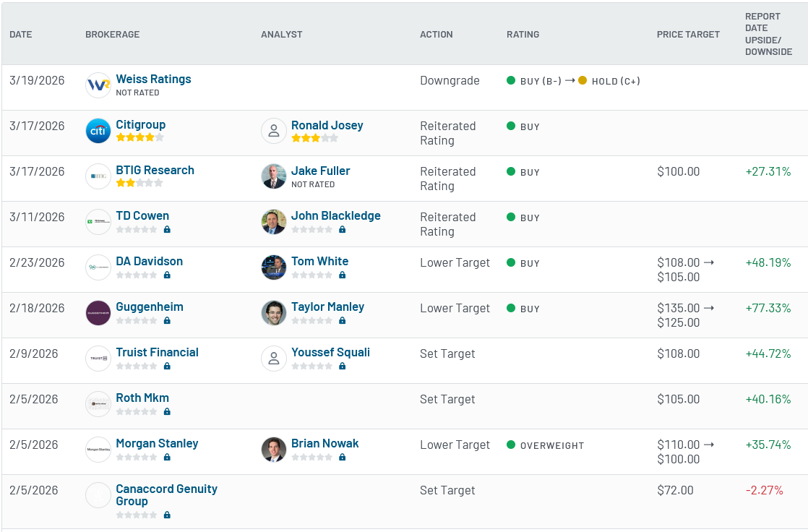Image resolution: width=808 pixels, height=532 pixels.
Task: Open the Canaccord Genuity Group link
Action: click(166, 495)
